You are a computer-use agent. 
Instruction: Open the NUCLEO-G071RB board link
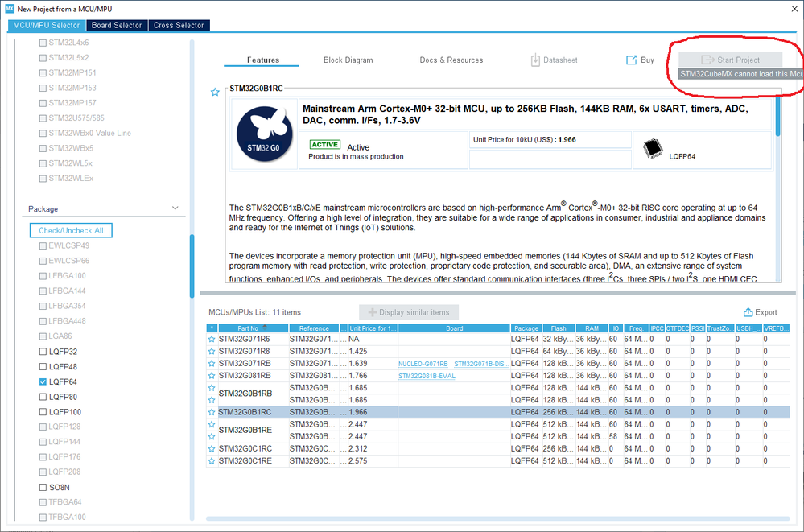point(423,364)
